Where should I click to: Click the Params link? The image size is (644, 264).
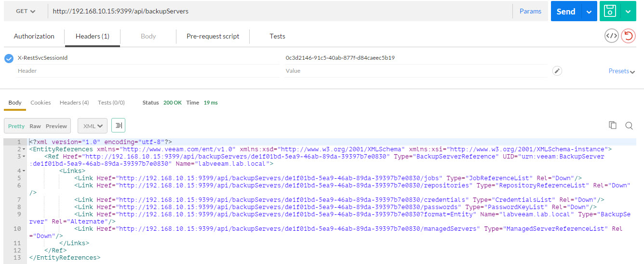pyautogui.click(x=530, y=11)
